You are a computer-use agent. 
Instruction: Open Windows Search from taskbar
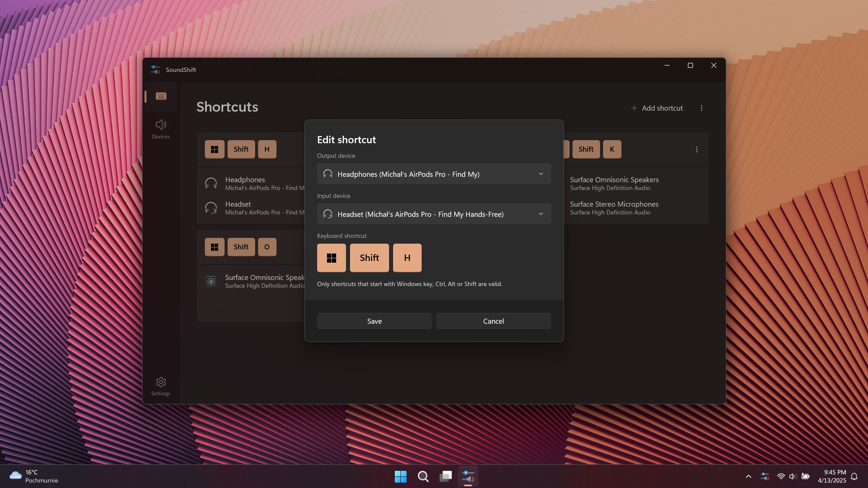tap(423, 476)
